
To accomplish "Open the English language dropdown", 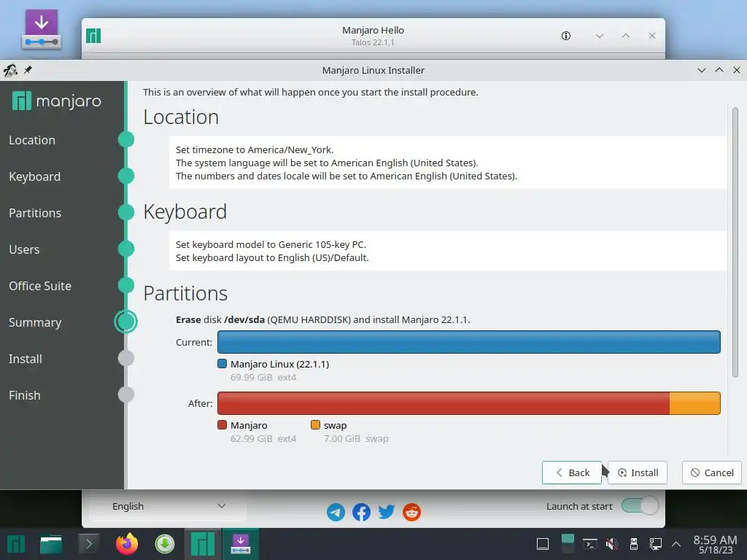I will tap(168, 506).
